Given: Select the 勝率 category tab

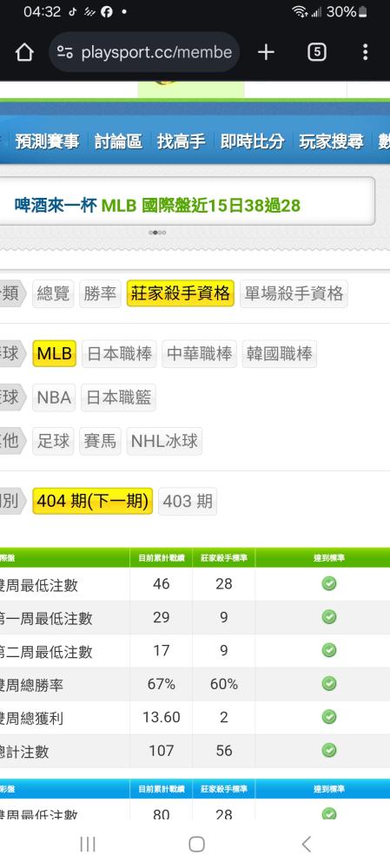Looking at the screenshot, I should (x=100, y=293).
